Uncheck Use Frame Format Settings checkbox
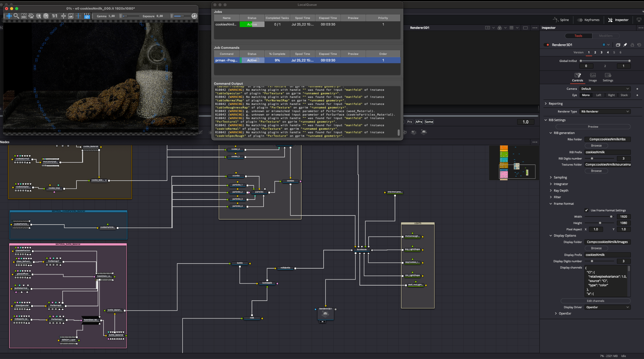The height and width of the screenshot is (359, 644). click(x=586, y=210)
